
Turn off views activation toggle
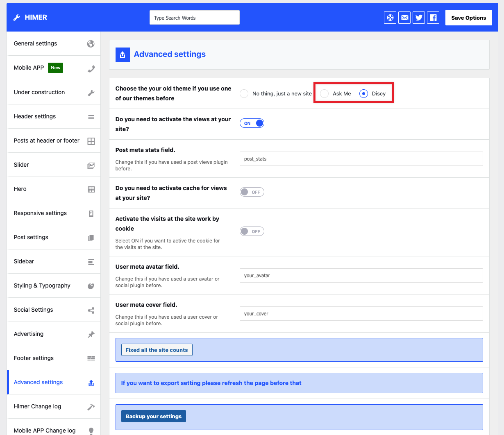click(x=252, y=123)
